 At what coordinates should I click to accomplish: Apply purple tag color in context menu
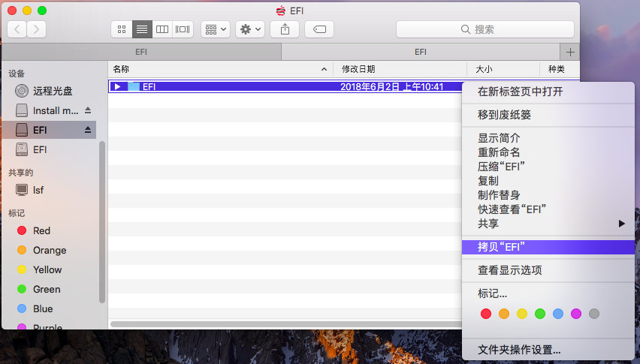576,314
